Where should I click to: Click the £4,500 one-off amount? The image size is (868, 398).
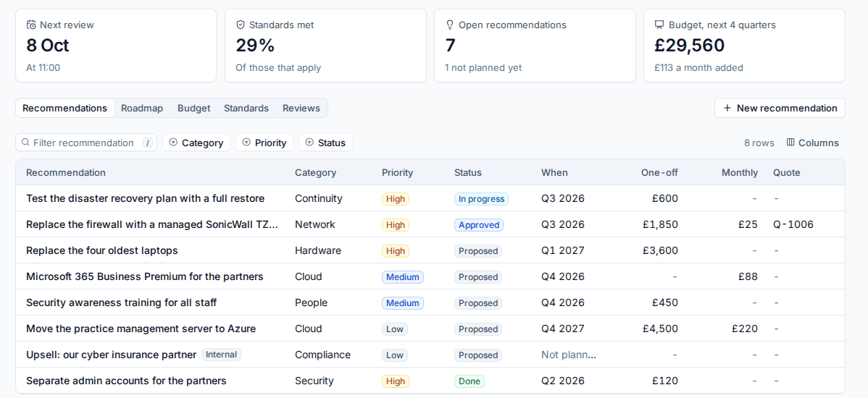(x=660, y=329)
